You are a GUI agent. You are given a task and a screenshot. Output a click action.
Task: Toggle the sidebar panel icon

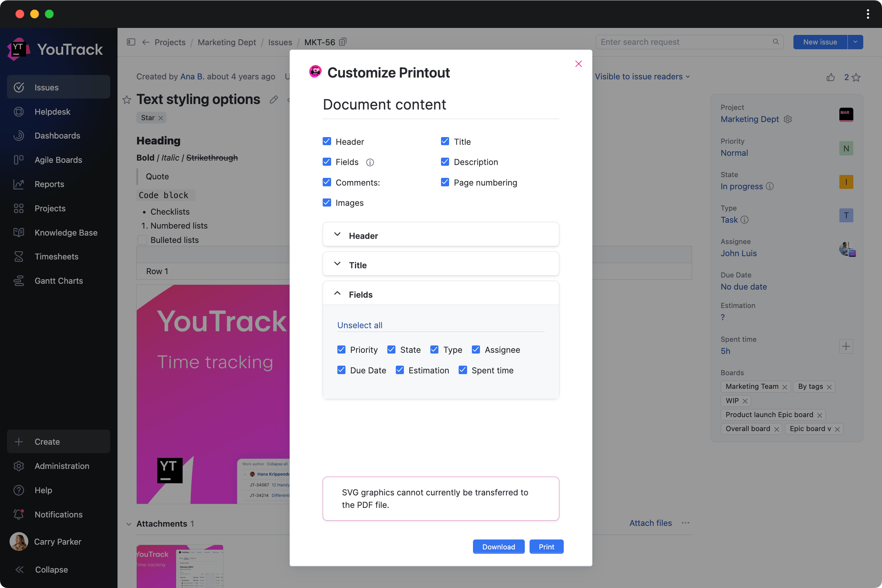pyautogui.click(x=131, y=42)
